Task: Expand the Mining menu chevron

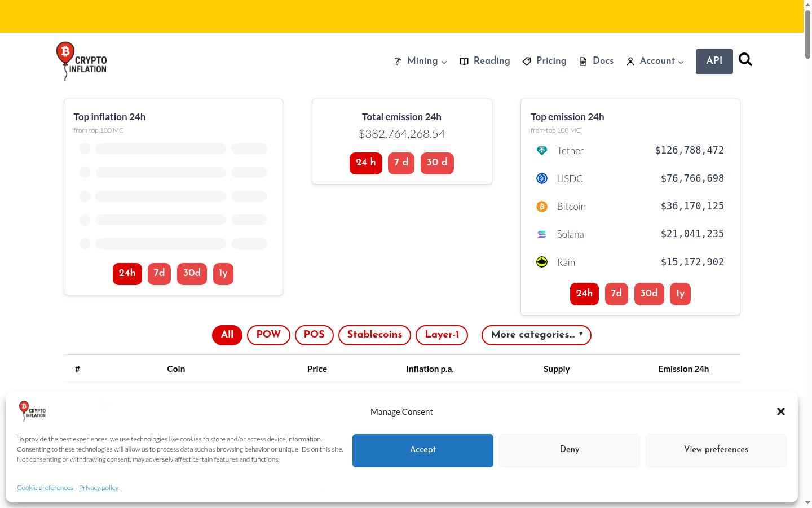Action: [444, 62]
